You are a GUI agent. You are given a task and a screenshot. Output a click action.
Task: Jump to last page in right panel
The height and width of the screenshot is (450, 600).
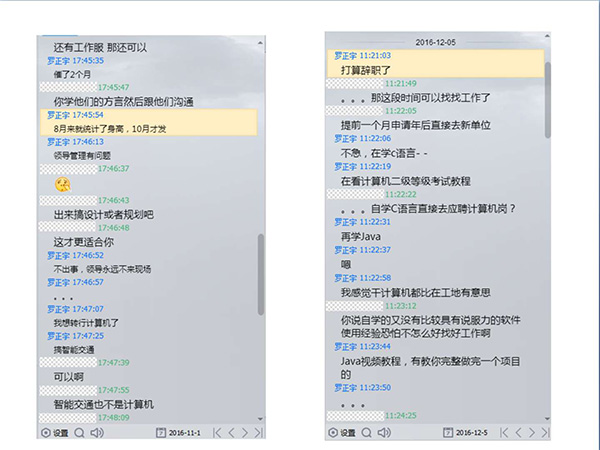[546, 433]
